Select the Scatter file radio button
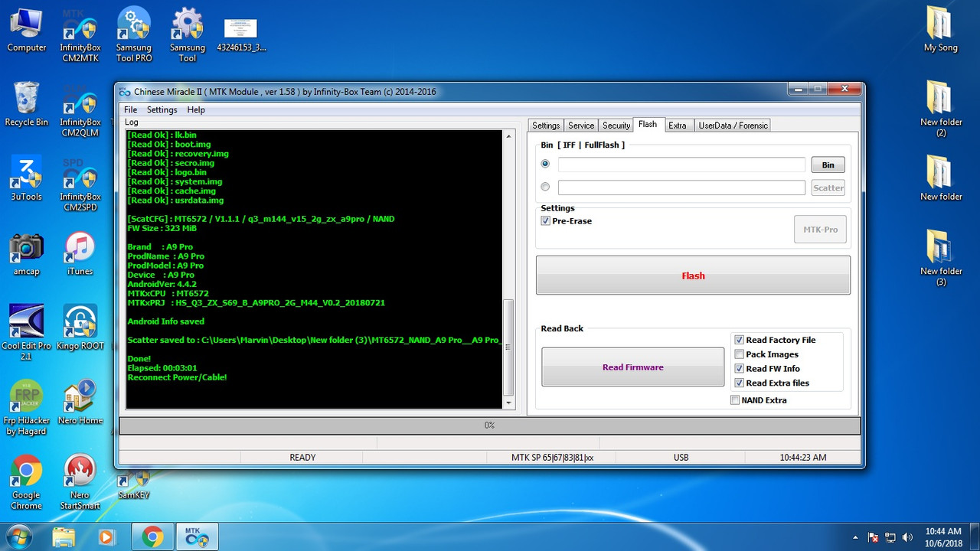The image size is (980, 551). (x=545, y=187)
